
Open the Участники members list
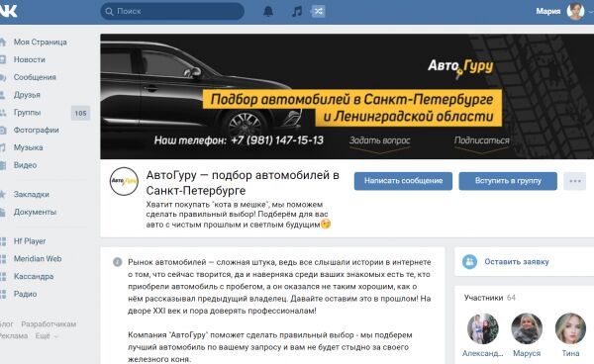coord(490,298)
